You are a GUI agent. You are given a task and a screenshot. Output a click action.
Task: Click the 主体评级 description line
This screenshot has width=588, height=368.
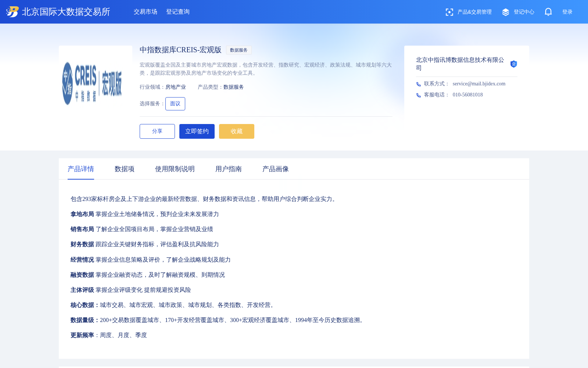coord(131,290)
